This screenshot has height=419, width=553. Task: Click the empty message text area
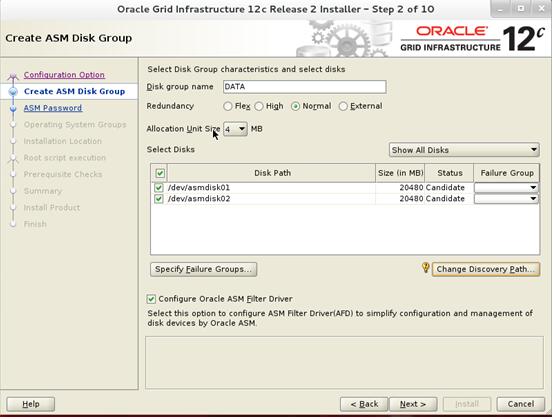pyautogui.click(x=344, y=363)
